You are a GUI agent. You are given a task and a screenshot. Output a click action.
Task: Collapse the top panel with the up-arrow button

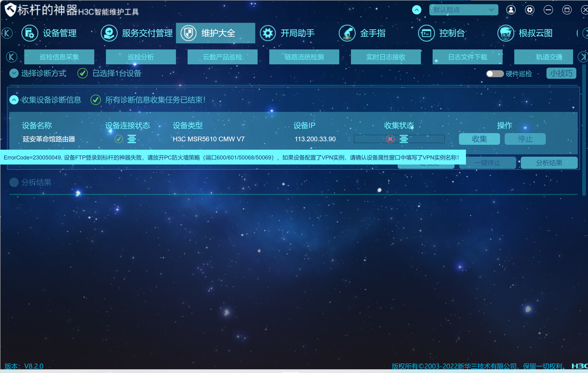click(416, 10)
